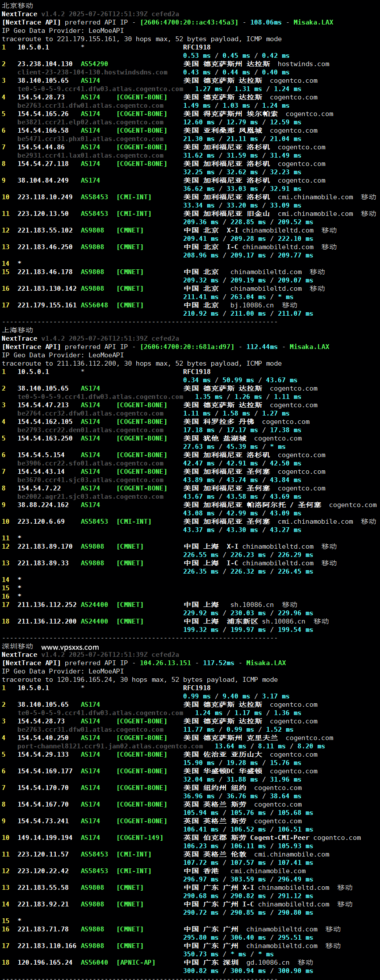Click hostname be2002.agr21.sjc03.atlas.cogentco.com
The width and height of the screenshot is (380, 980).
tap(90, 497)
